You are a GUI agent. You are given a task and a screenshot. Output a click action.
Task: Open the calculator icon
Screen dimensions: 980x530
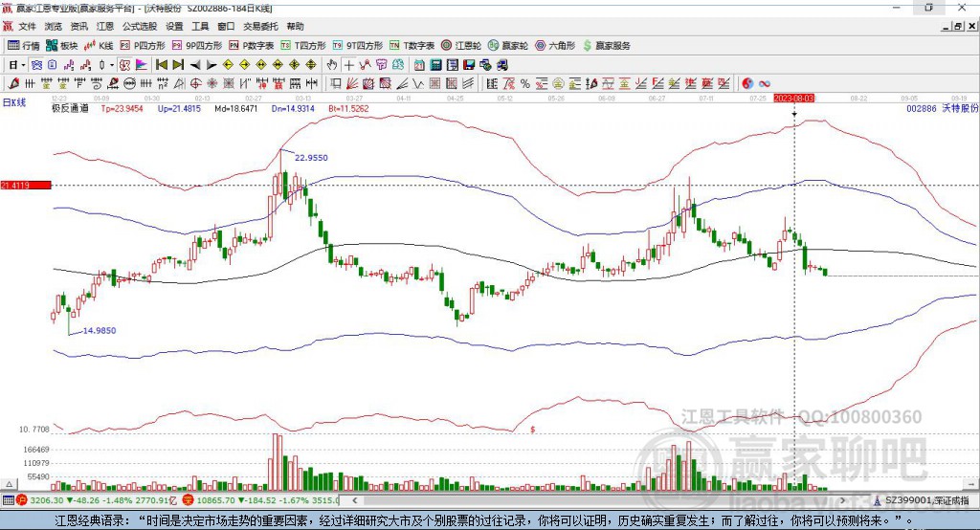pos(435,65)
